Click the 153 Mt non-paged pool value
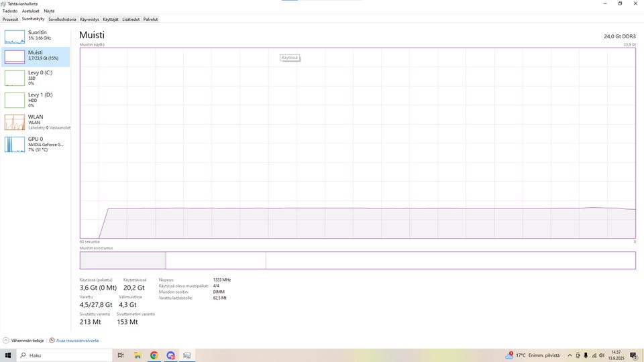Image resolution: width=644 pixels, height=362 pixels. tap(127, 322)
